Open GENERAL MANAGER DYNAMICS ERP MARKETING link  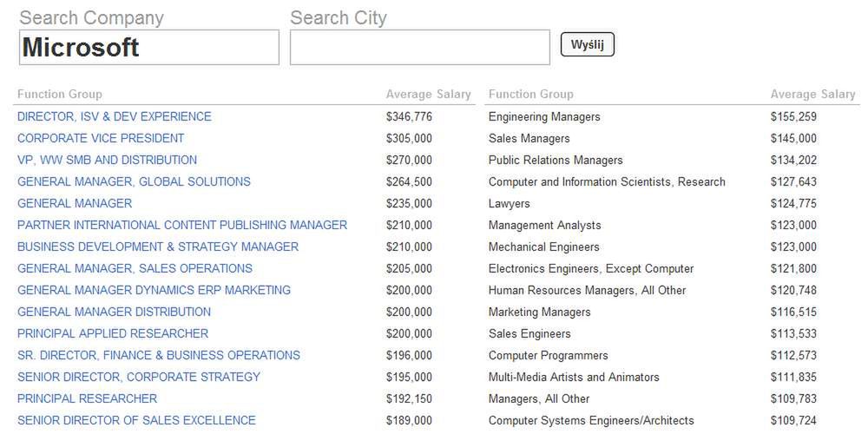click(154, 290)
